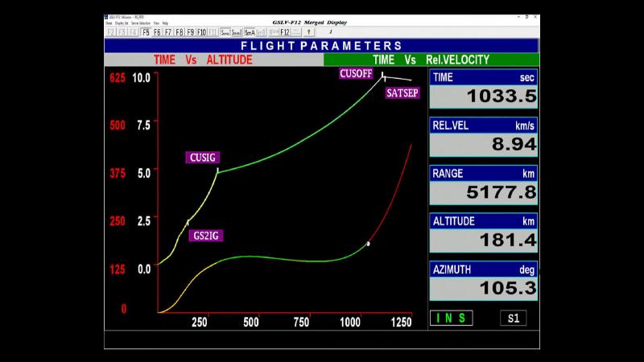Image resolution: width=644 pixels, height=362 pixels.
Task: Click the application icon in the title bar
Action: [x=106, y=17]
